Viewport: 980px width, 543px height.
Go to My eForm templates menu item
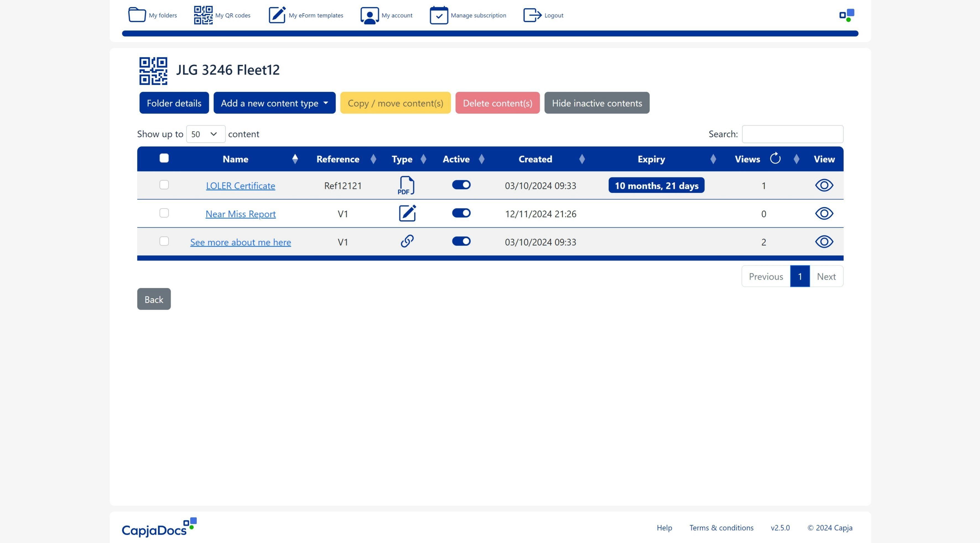pos(316,15)
